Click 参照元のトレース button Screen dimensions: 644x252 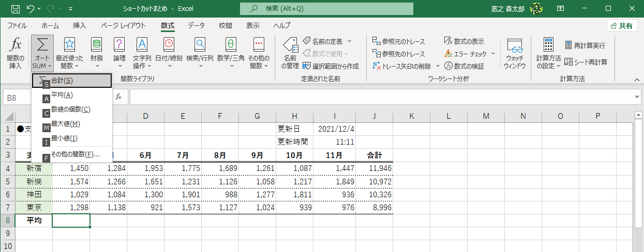tap(399, 42)
